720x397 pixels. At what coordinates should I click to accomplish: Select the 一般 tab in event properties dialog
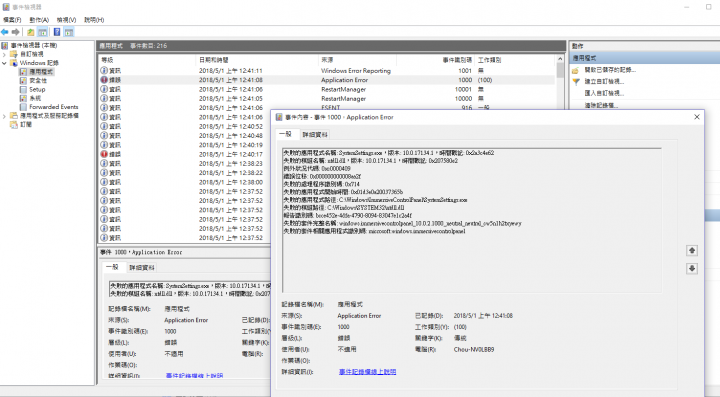coord(286,134)
